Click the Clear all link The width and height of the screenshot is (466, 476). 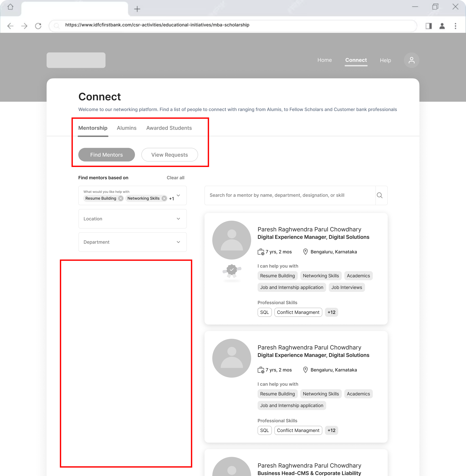tap(175, 178)
